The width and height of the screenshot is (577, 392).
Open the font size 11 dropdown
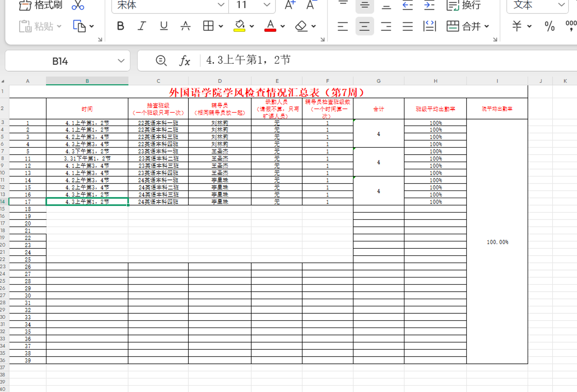[x=267, y=5]
